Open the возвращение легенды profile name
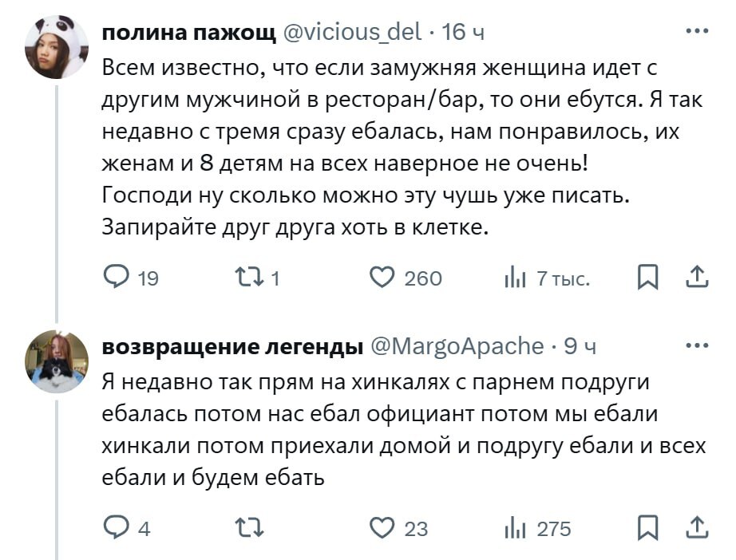Viewport: 736px width, 560px height. 233,346
